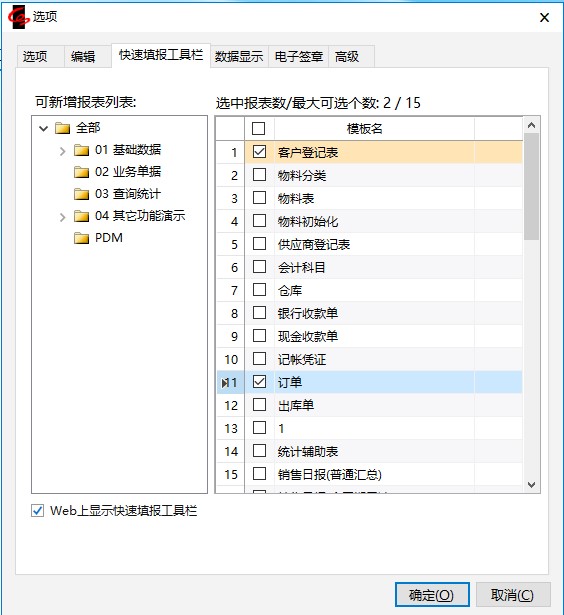
Task: Click the application logo in title bar
Action: click(x=19, y=17)
